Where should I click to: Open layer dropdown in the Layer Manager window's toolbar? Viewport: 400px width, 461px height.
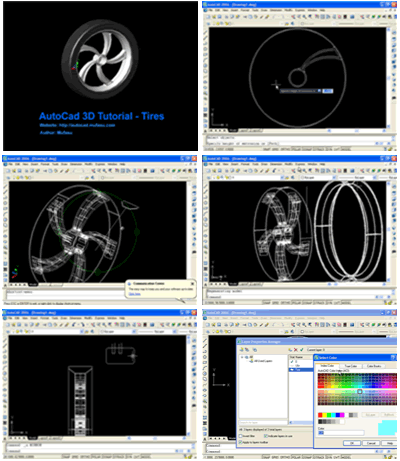(x=283, y=332)
